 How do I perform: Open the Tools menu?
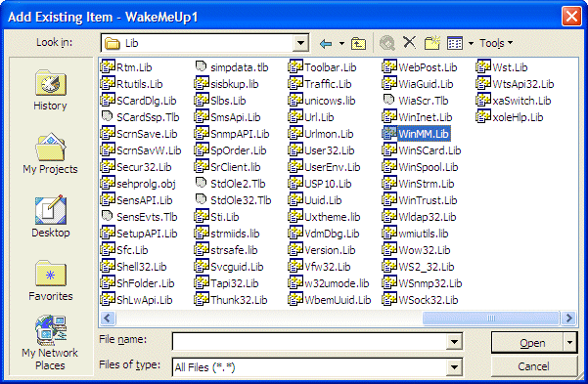point(496,43)
